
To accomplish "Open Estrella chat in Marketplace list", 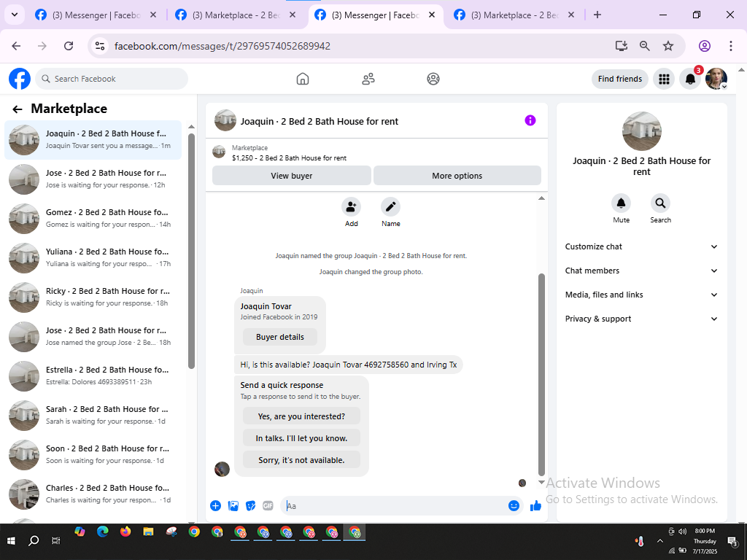I will point(93,376).
